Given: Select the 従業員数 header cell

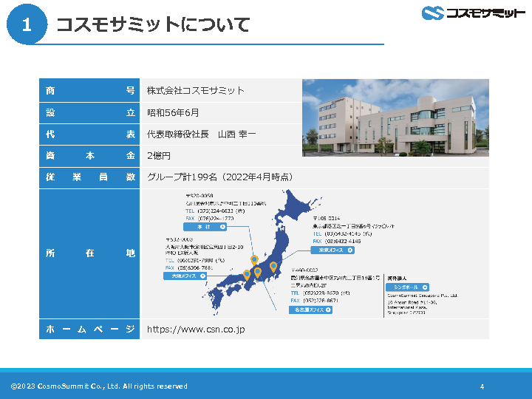Looking at the screenshot, I should pos(89,177).
